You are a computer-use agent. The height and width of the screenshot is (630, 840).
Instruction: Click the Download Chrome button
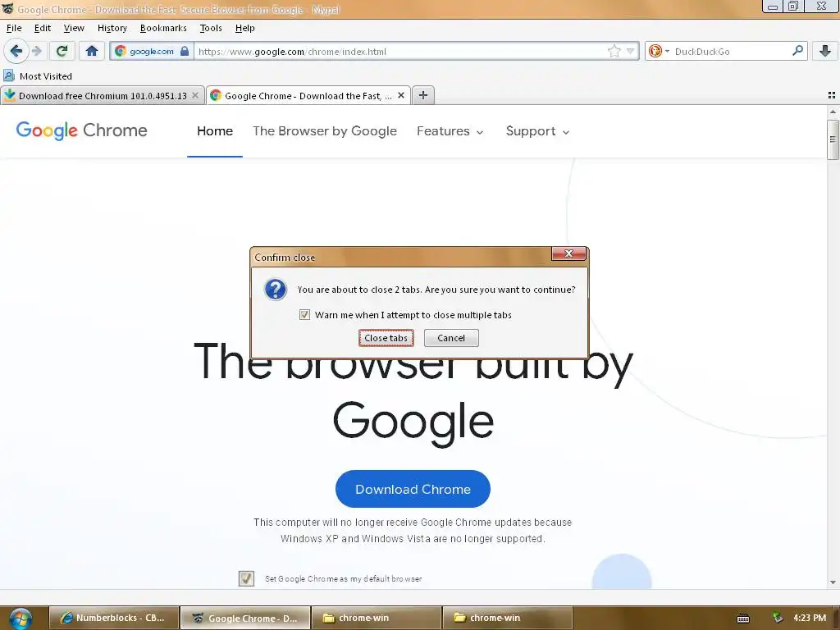coord(413,489)
